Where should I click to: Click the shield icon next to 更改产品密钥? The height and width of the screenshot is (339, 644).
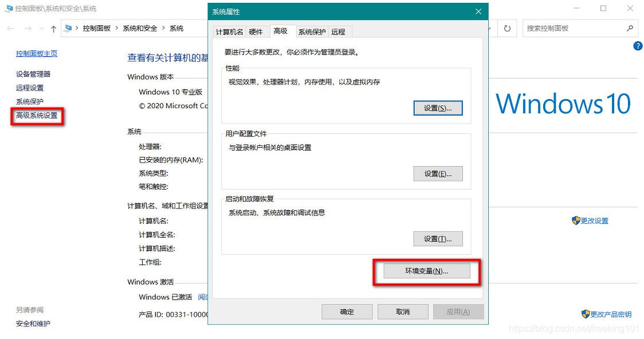586,314
